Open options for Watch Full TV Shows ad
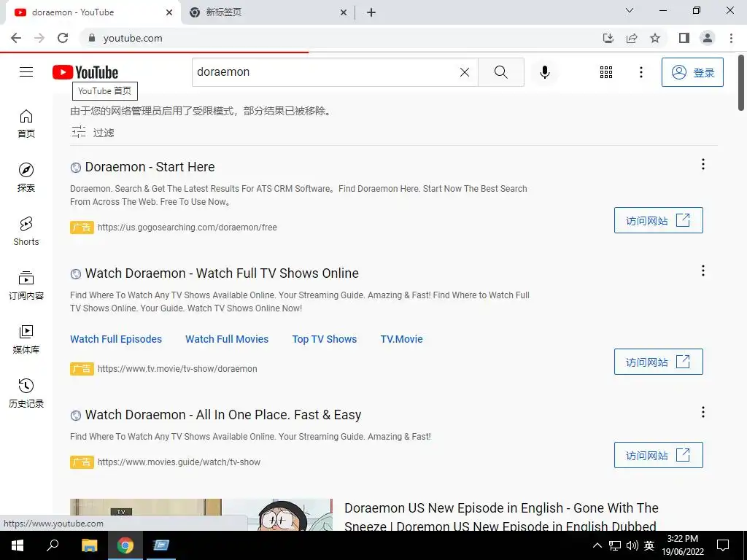Screen dimensions: 747x560 [703, 271]
